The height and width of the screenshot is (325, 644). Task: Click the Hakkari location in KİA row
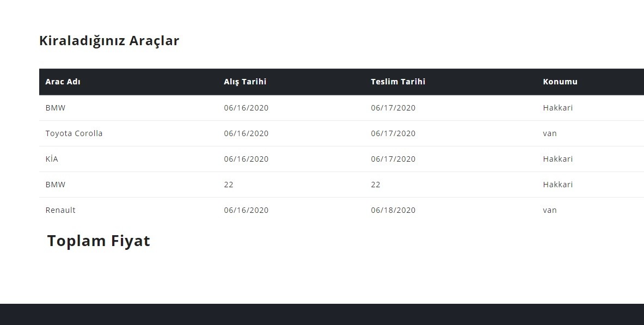[558, 159]
